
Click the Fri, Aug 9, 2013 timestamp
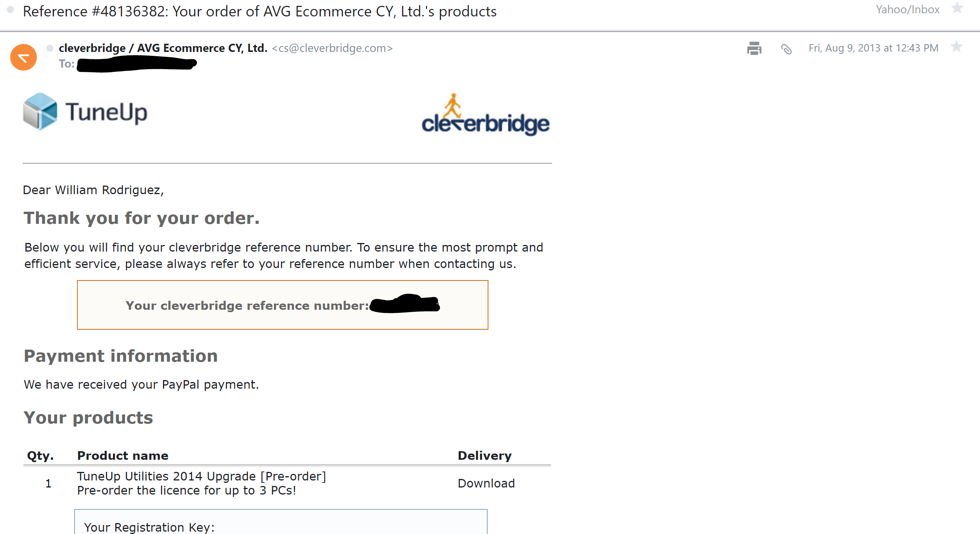pyautogui.click(x=873, y=48)
